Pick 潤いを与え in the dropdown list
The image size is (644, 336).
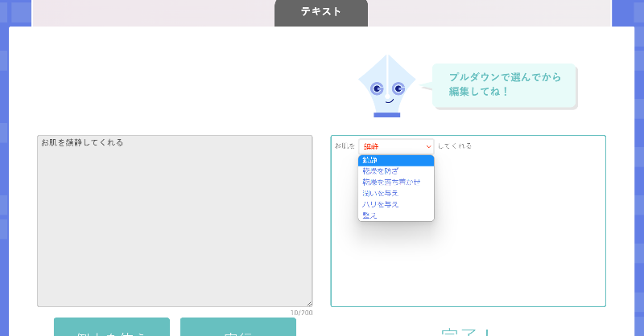pyautogui.click(x=396, y=193)
